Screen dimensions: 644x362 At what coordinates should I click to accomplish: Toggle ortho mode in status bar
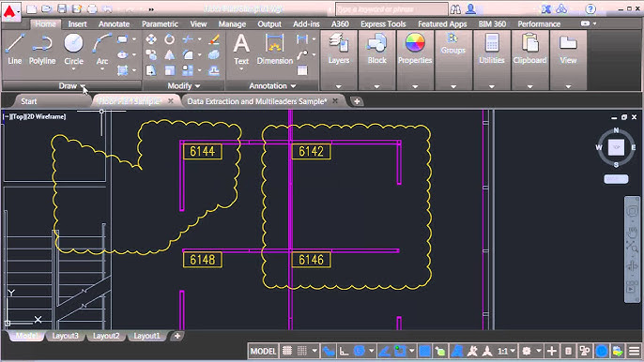pyautogui.click(x=345, y=351)
